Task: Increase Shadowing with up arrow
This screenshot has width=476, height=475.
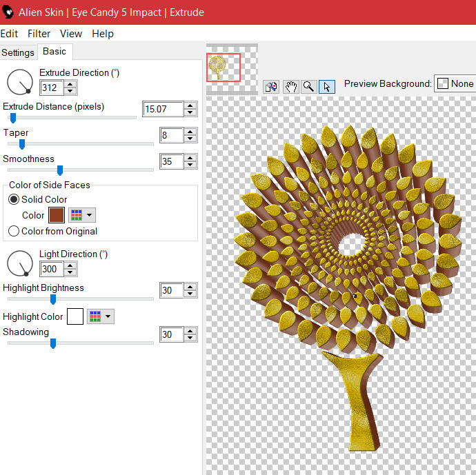Action: tap(190, 331)
